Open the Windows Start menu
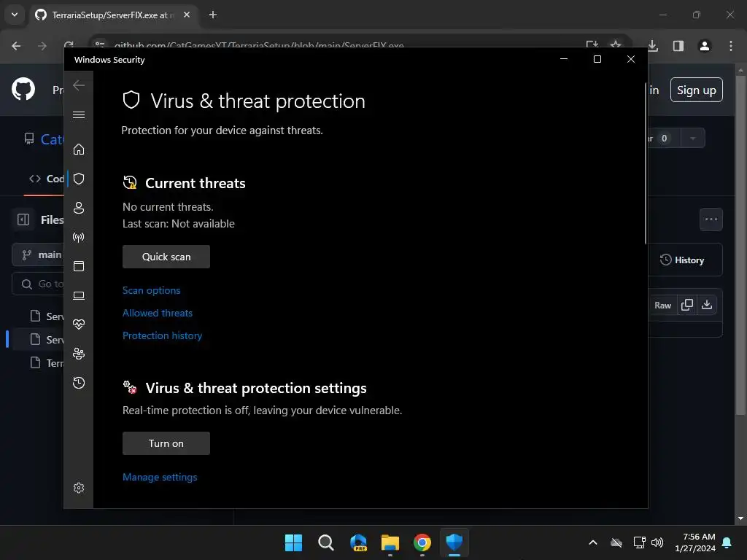The image size is (747, 560). (x=293, y=542)
